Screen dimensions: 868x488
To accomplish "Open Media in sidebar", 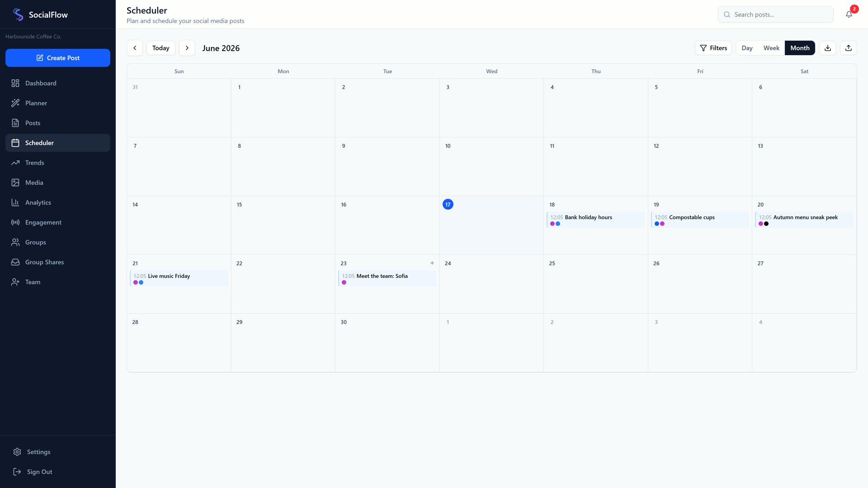I will pyautogui.click(x=58, y=183).
